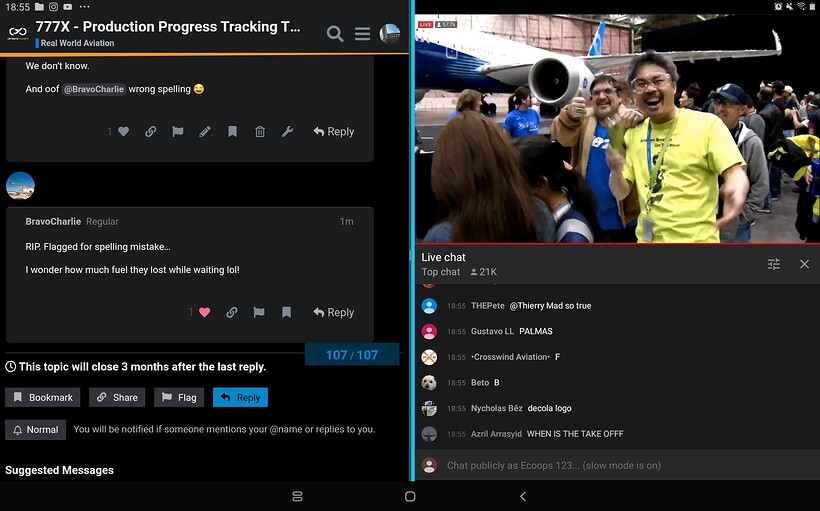Open the Normal notification level dropdown
This screenshot has height=511, width=820.
click(36, 430)
